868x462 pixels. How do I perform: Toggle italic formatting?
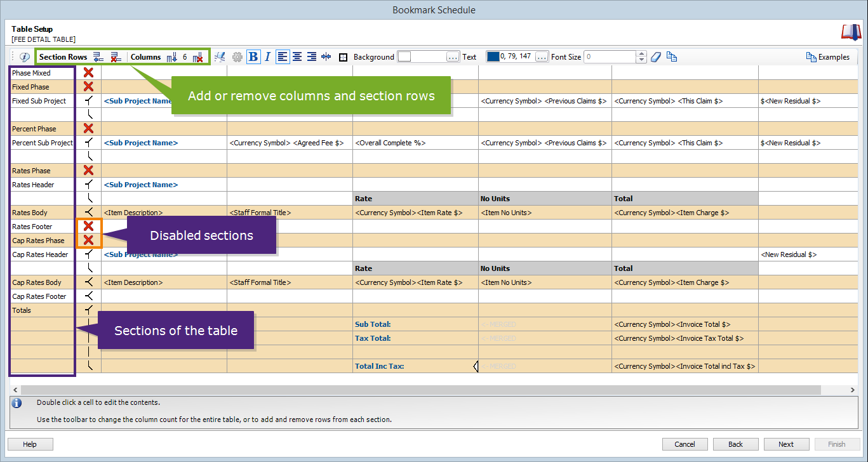tap(267, 56)
